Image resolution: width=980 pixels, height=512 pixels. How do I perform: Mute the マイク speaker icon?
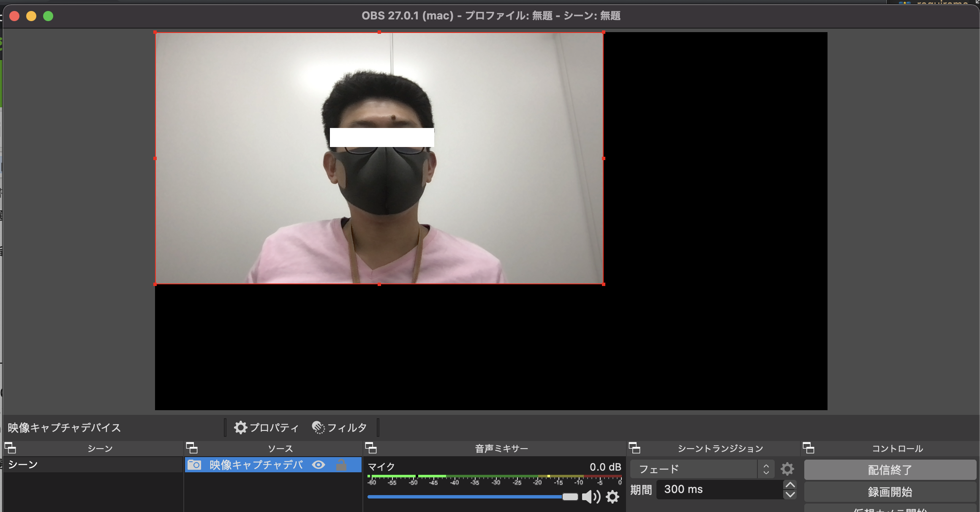click(591, 497)
